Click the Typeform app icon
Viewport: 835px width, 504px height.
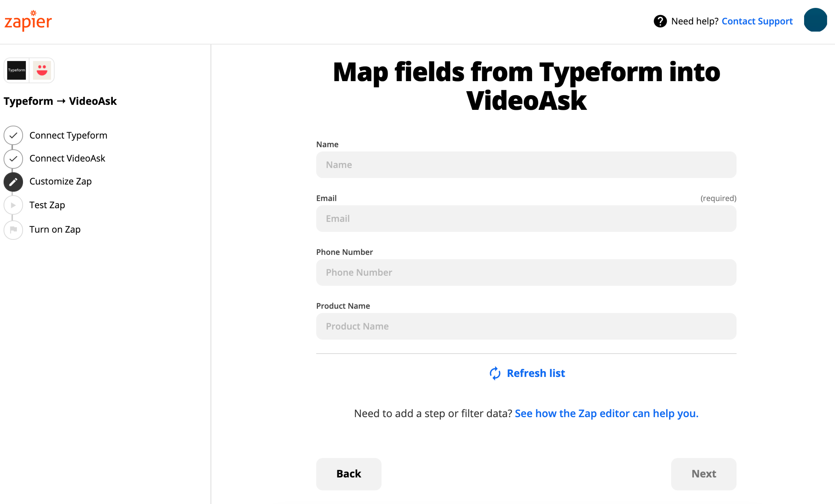coord(17,70)
